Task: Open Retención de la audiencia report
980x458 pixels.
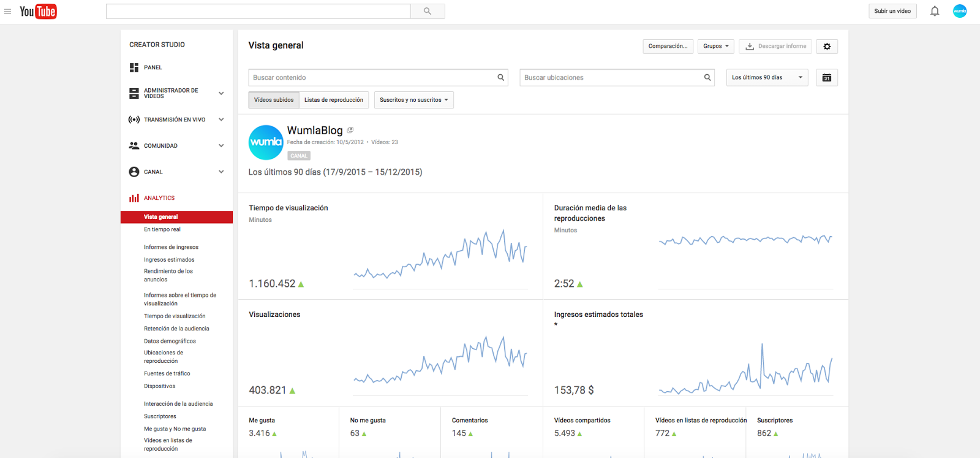Action: [176, 329]
